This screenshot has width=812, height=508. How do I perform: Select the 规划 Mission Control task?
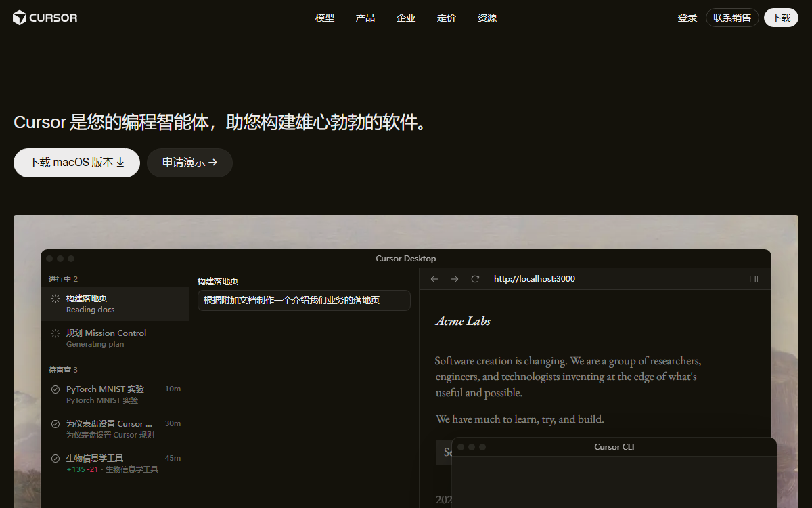click(115, 338)
